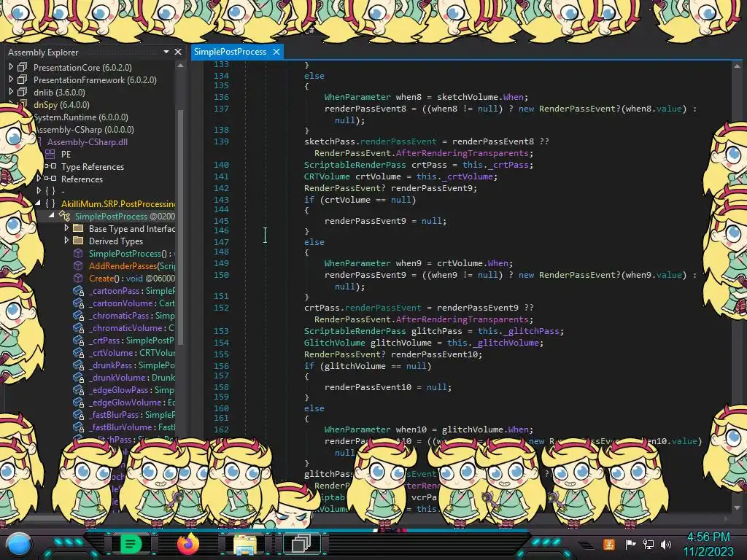The width and height of the screenshot is (747, 560).
Task: Close the SimplePostProcess tab
Action: 276,52
